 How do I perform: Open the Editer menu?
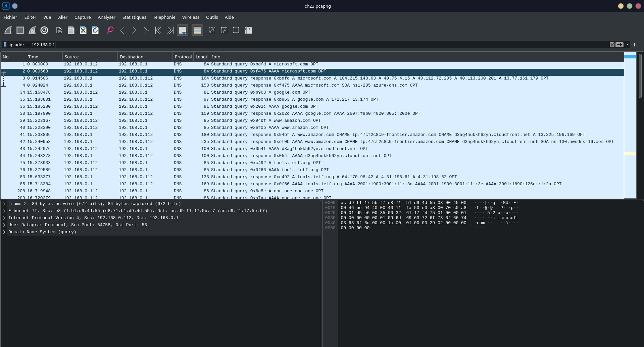pyautogui.click(x=30, y=17)
